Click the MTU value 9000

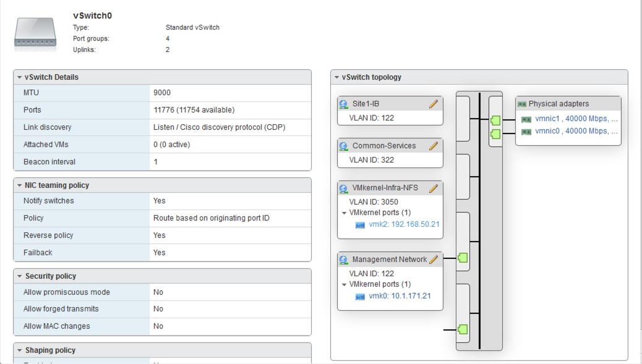161,93
